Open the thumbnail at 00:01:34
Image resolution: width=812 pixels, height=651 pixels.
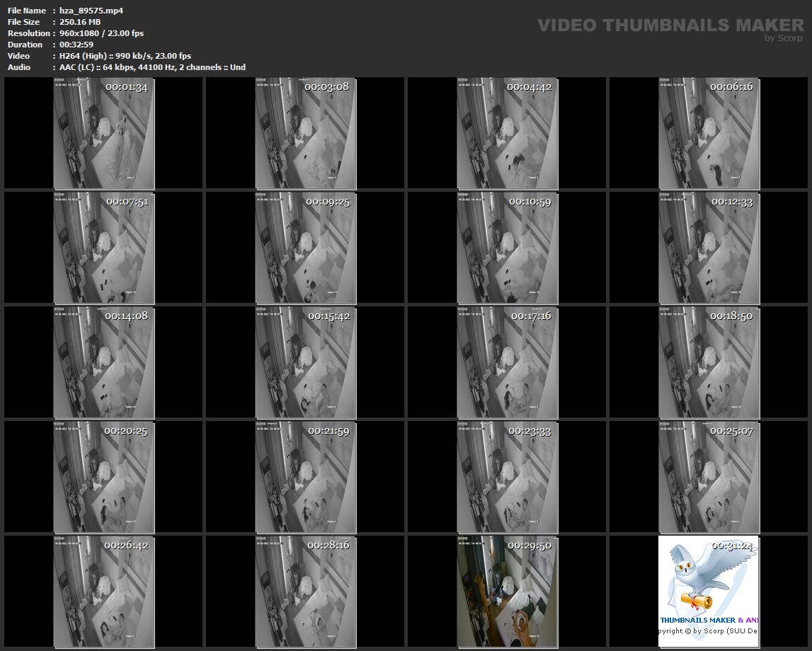(104, 134)
